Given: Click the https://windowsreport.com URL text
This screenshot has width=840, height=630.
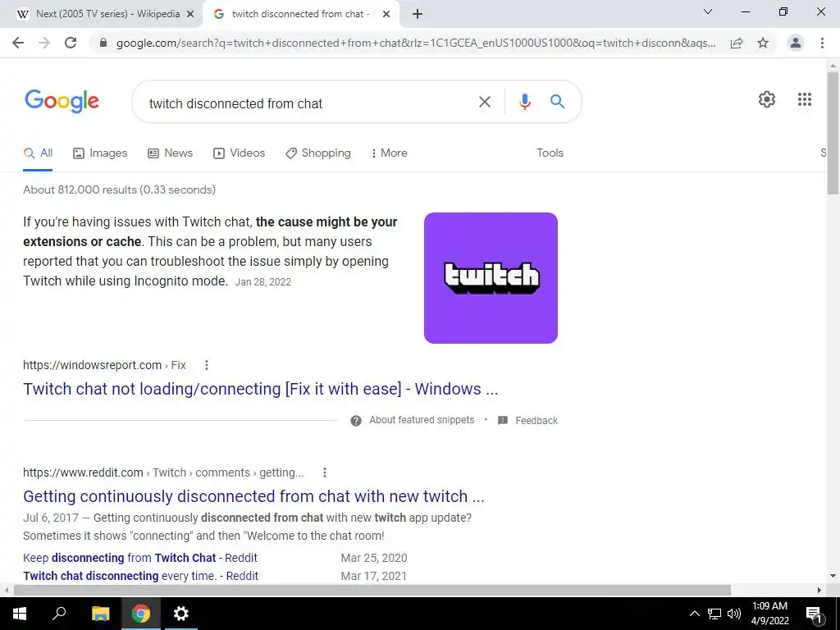Looking at the screenshot, I should (x=92, y=365).
